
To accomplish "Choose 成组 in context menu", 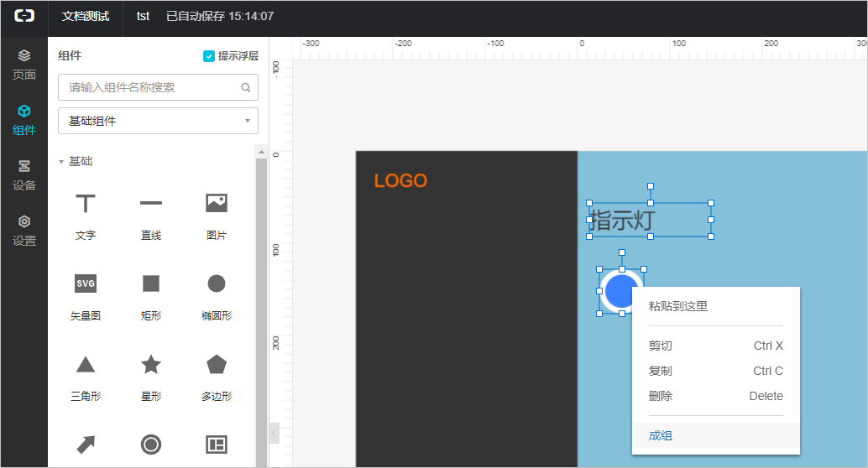I will tap(716, 435).
